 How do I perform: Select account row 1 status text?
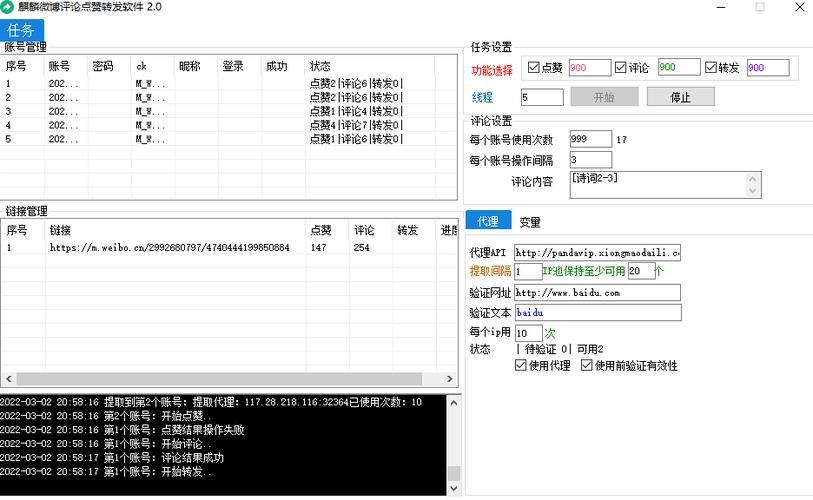(x=356, y=84)
